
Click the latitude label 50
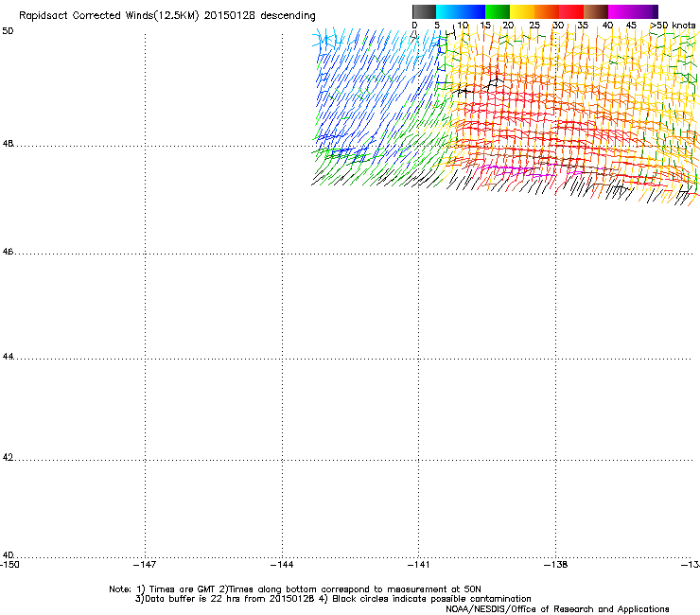[x=8, y=31]
